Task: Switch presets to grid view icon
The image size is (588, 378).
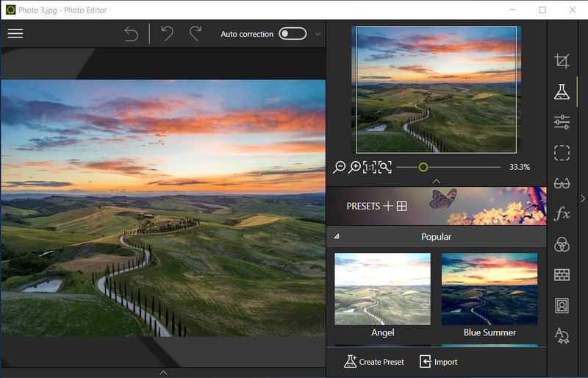Action: pos(401,206)
